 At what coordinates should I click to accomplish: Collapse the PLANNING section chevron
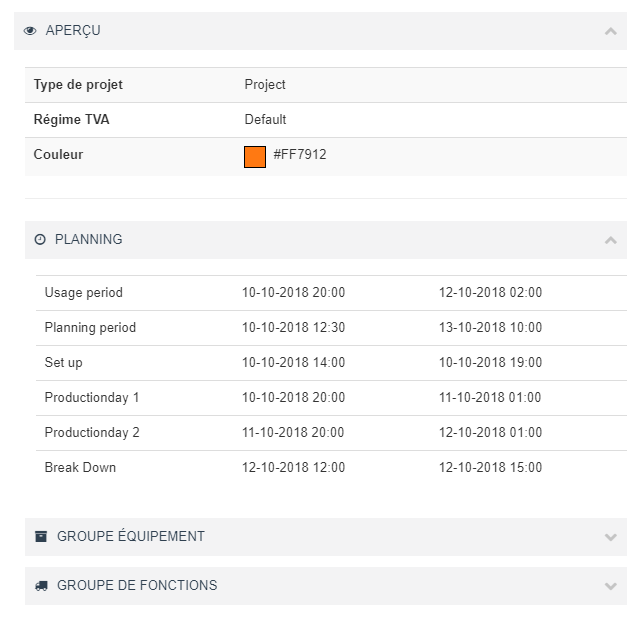point(610,240)
